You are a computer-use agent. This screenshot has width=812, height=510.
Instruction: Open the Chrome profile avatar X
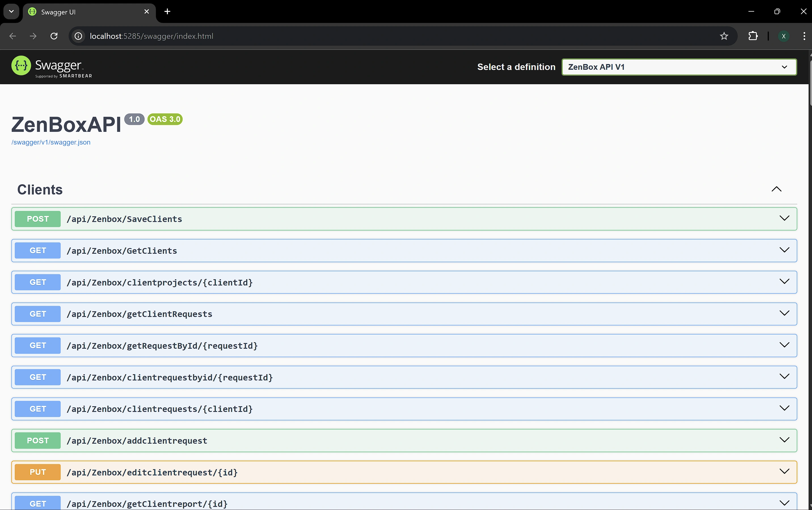click(783, 36)
